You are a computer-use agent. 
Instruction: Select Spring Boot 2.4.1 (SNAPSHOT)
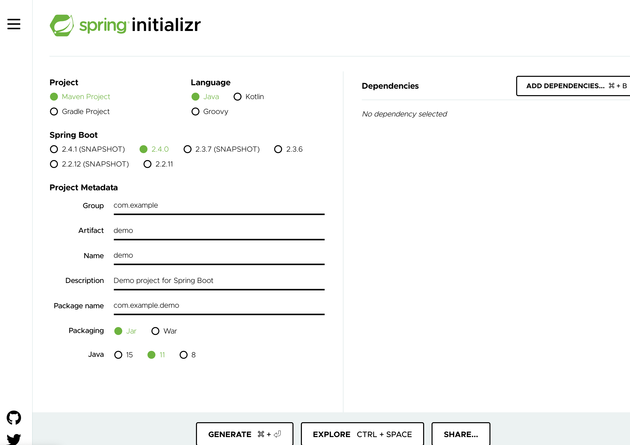click(87, 149)
